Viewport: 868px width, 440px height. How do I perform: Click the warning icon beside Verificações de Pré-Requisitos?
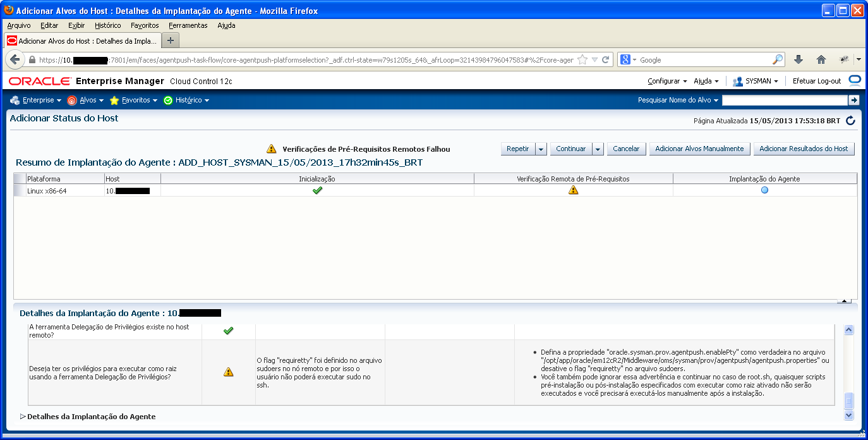[272, 149]
